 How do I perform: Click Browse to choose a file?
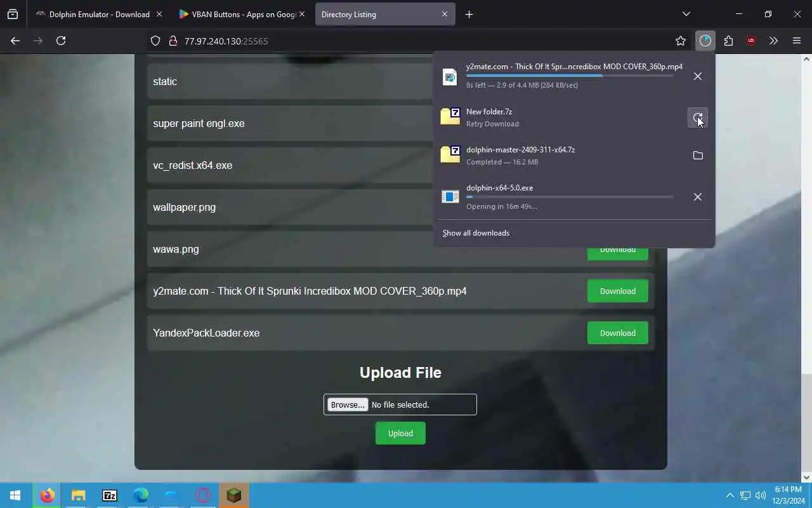tap(348, 404)
